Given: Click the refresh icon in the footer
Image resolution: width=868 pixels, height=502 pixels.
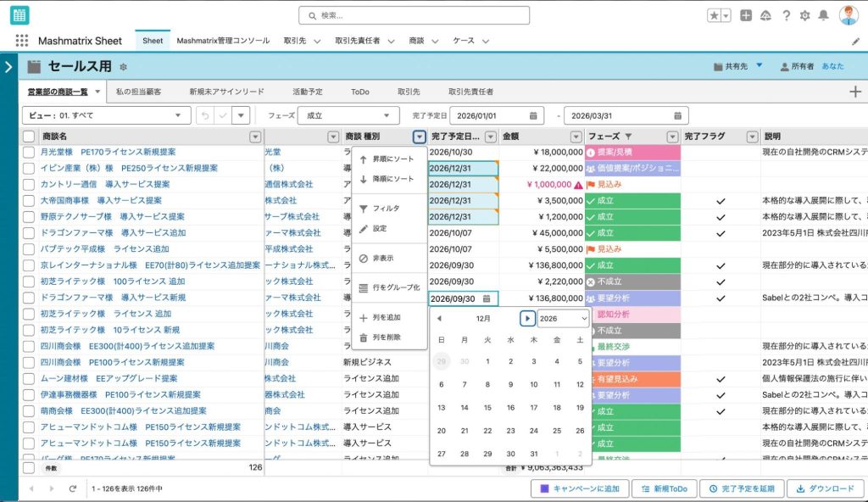Looking at the screenshot, I should 73,488.
